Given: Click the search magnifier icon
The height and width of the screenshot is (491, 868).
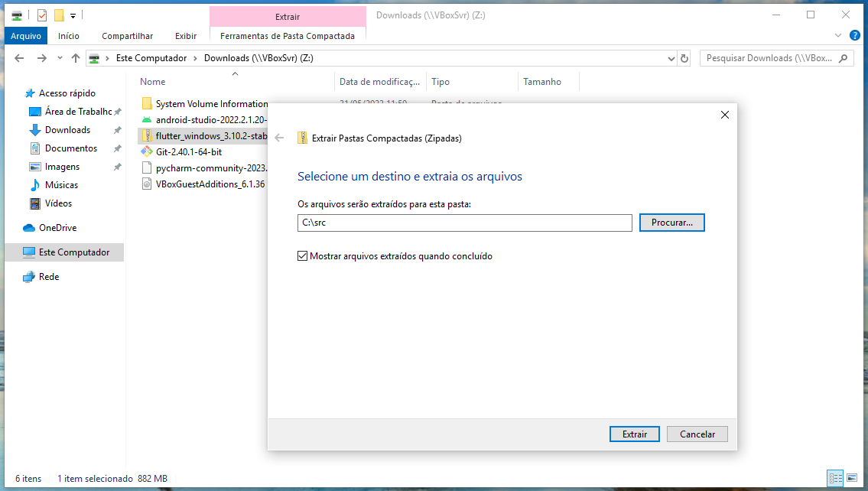Looking at the screenshot, I should 843,58.
